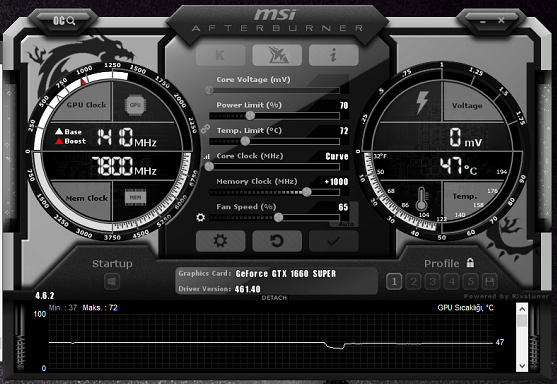Click the Powered by Rivatuner text
The height and width of the screenshot is (384, 557).
click(x=506, y=296)
